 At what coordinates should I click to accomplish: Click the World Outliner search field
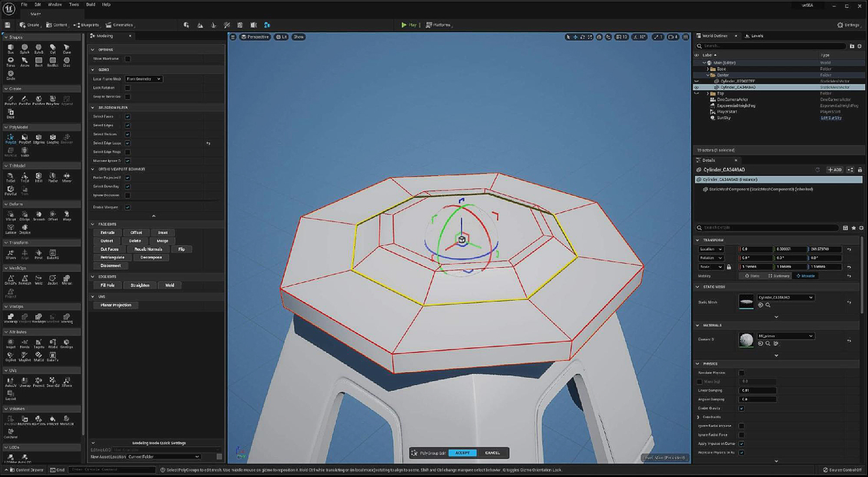click(772, 46)
